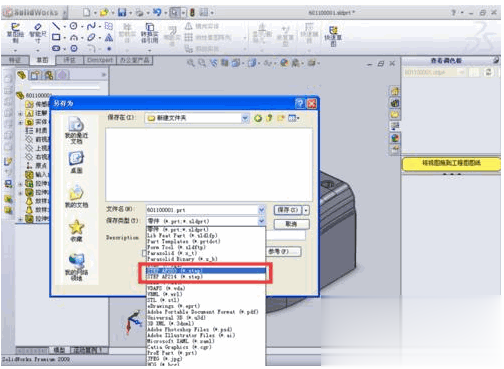
Task: Open 我的文档 My Documents shortcut
Action: coord(76,197)
